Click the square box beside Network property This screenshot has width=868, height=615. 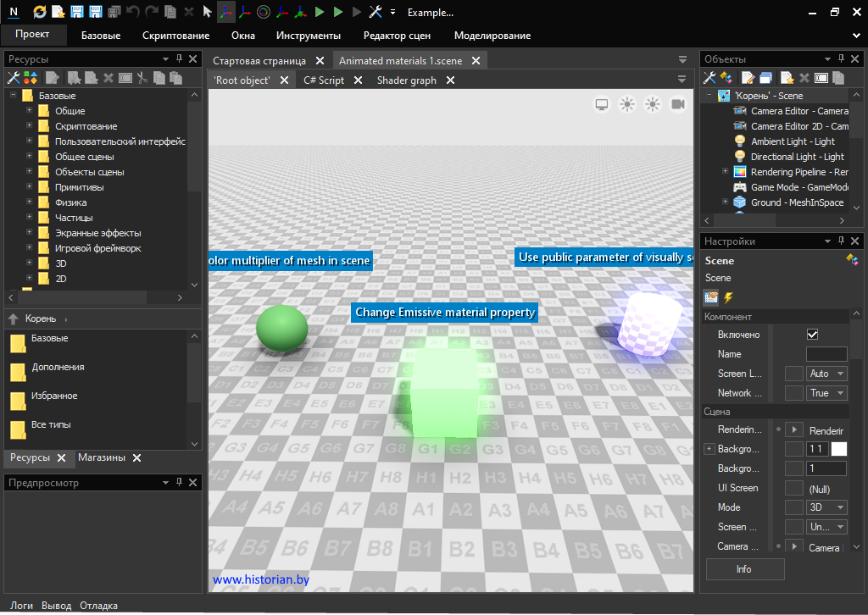[793, 393]
